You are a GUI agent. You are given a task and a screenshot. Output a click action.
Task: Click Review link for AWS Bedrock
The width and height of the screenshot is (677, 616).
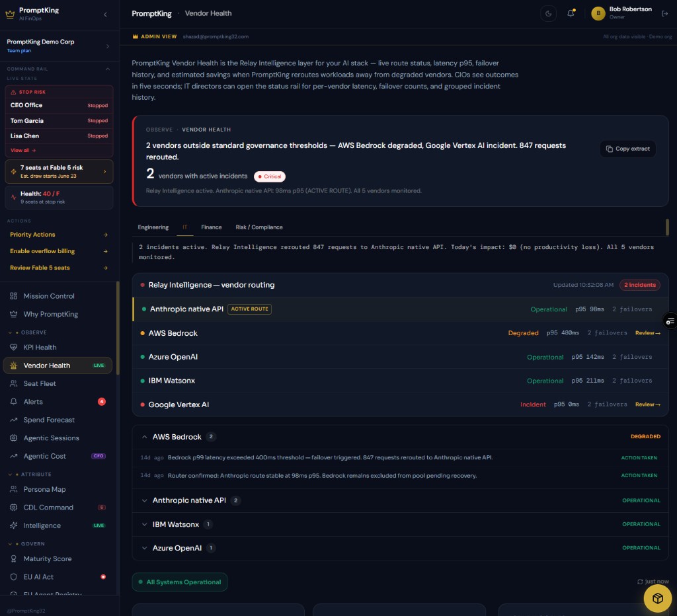[x=648, y=333]
